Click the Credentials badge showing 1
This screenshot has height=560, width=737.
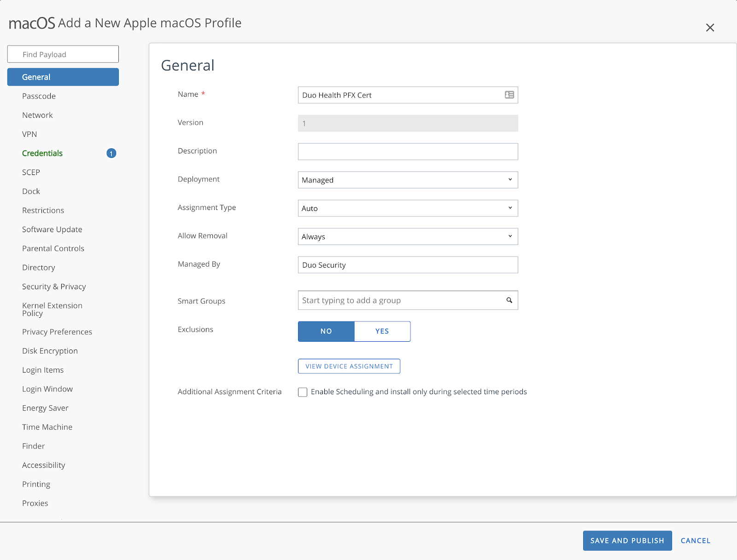coord(111,153)
